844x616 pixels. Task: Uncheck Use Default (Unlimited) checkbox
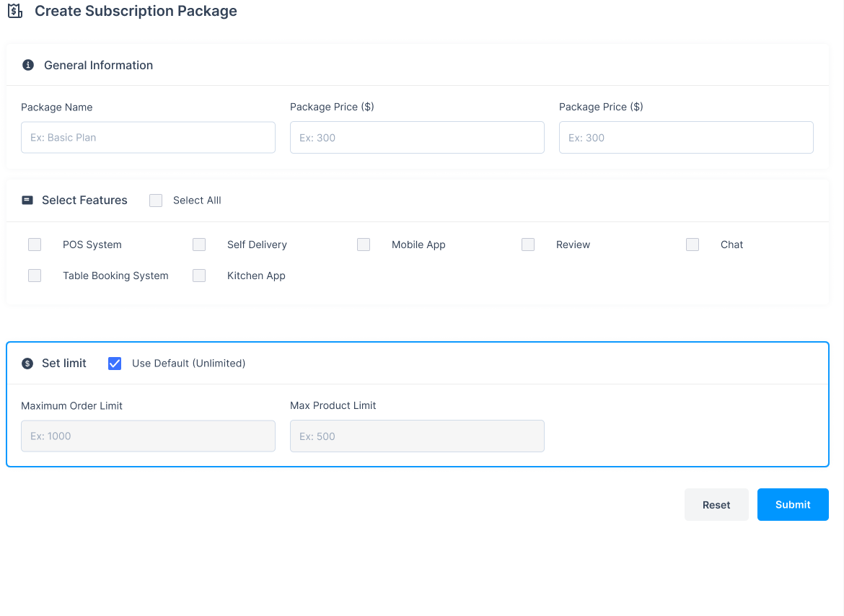coord(115,364)
